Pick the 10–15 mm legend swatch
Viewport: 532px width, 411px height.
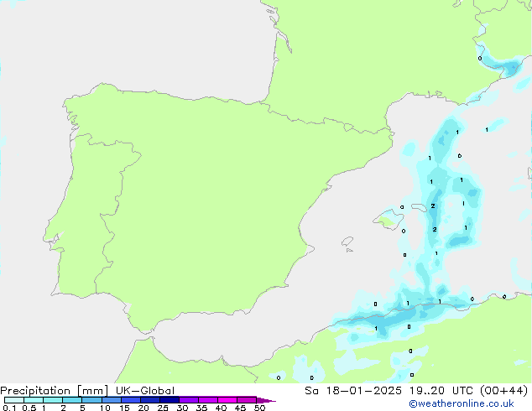coord(111,400)
